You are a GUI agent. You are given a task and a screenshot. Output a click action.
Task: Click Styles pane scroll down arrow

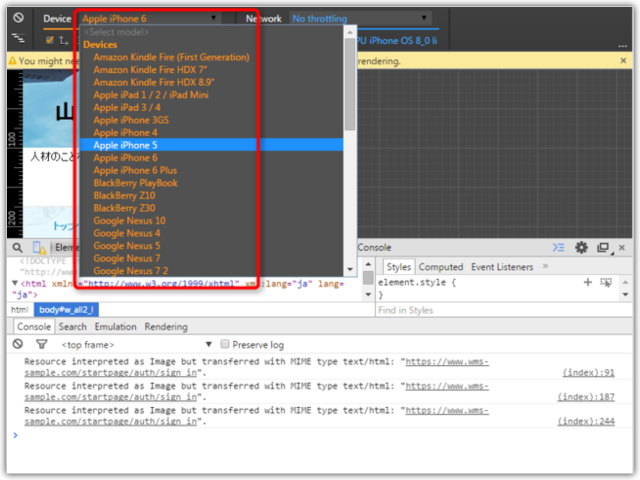pos(625,295)
